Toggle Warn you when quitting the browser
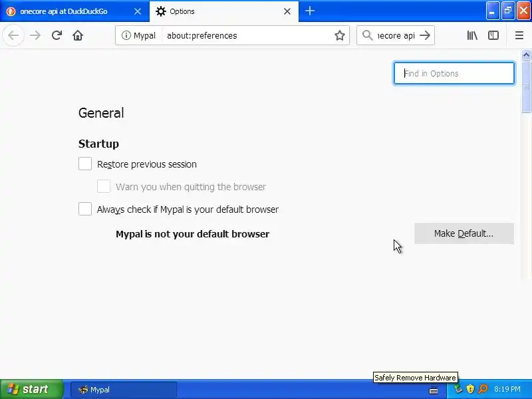 pos(104,186)
